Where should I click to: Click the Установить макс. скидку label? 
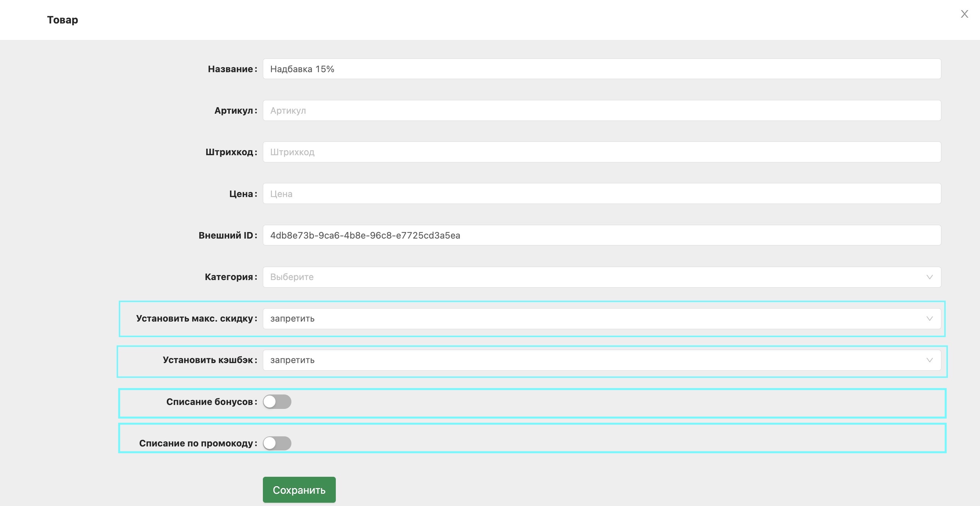pos(197,319)
